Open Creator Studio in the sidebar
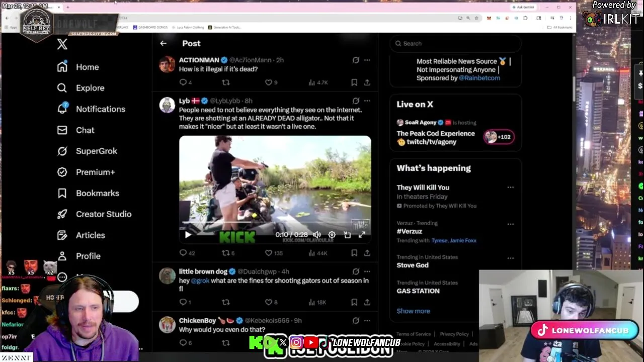The image size is (644, 362). point(94,214)
